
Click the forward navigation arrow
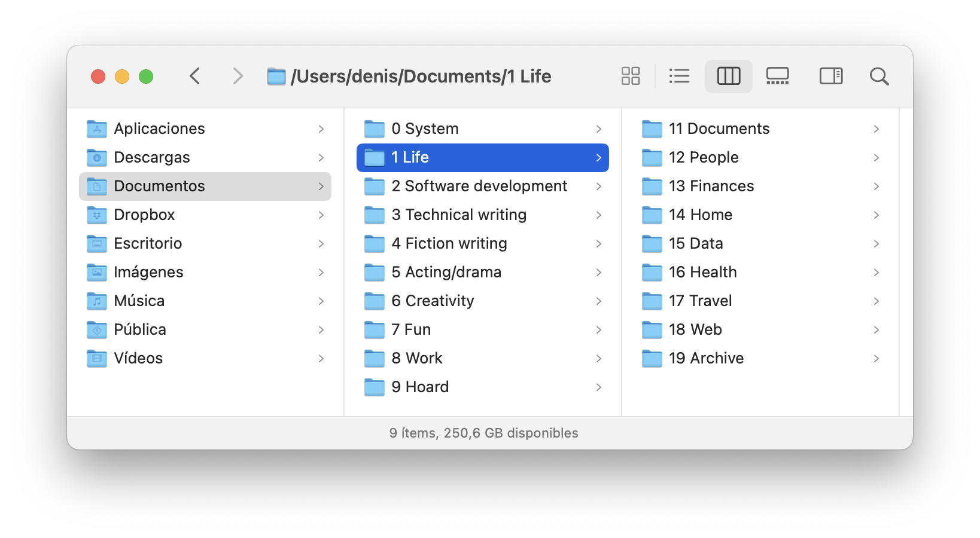(238, 76)
